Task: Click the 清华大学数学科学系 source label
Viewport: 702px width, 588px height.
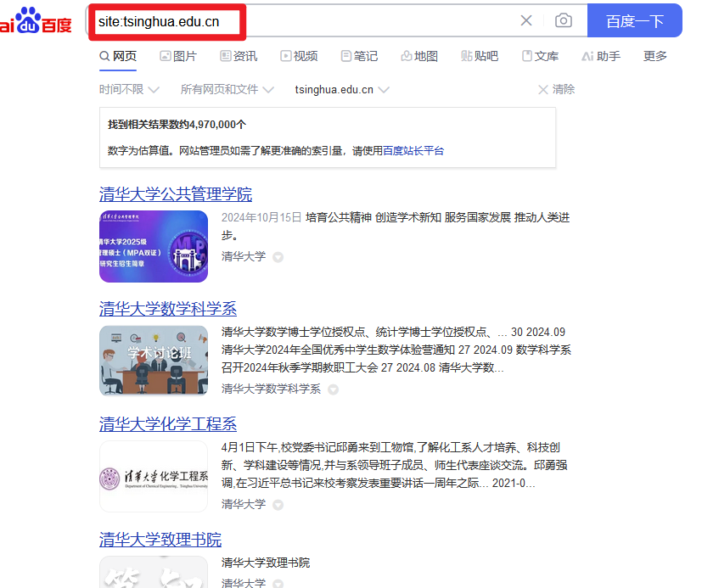Action: coord(271,389)
